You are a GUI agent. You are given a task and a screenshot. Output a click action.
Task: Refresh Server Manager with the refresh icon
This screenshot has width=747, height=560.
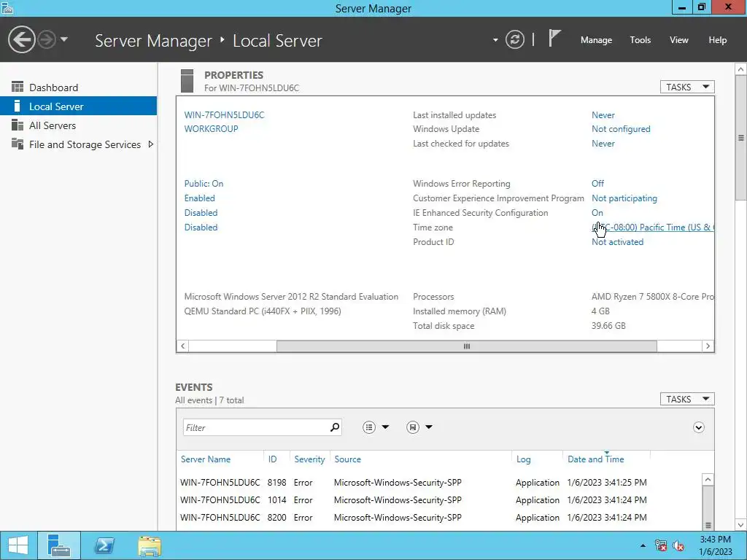point(514,39)
